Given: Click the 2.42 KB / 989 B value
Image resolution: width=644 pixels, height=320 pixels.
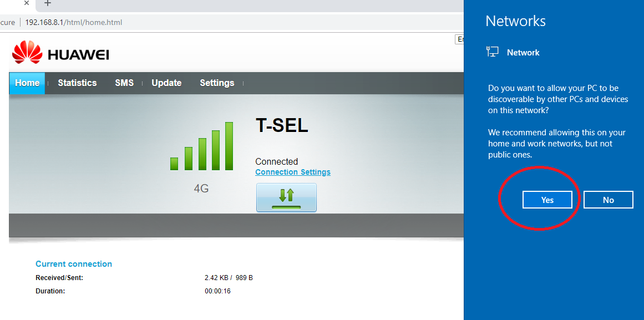Looking at the screenshot, I should click(x=229, y=278).
